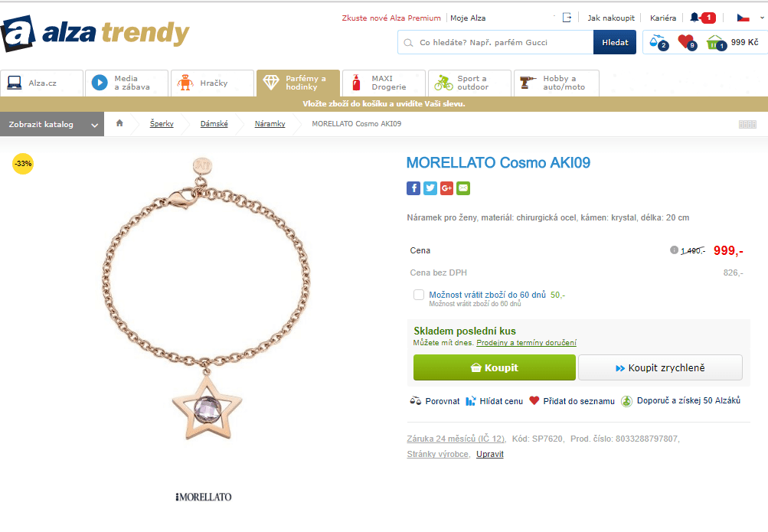Image resolution: width=768 pixels, height=532 pixels.
Task: Open the shopping basket icon
Action: click(716, 43)
